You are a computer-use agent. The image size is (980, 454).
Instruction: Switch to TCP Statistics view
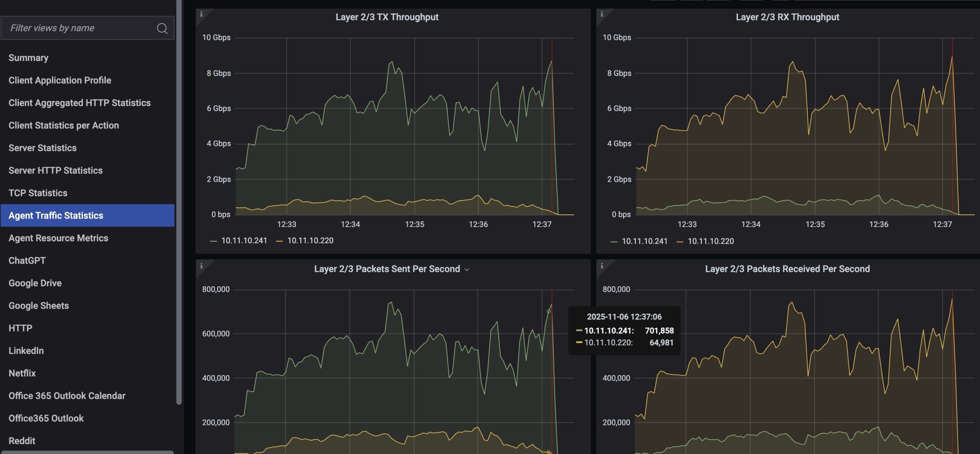pyautogui.click(x=38, y=193)
